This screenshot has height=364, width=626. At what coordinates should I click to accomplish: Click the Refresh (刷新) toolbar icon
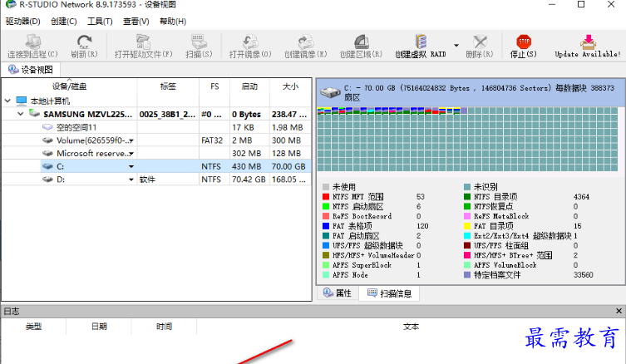84,42
